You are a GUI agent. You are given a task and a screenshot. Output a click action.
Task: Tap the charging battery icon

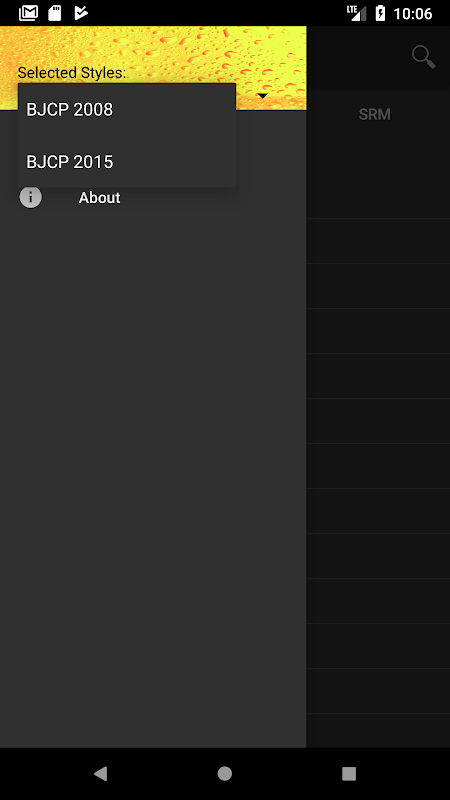tap(380, 13)
